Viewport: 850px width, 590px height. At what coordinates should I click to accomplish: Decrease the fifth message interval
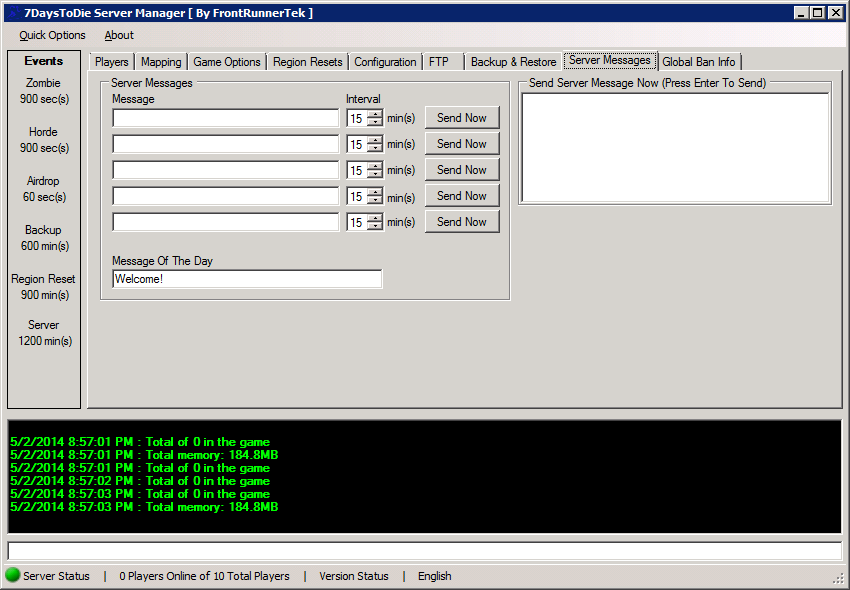(375, 226)
